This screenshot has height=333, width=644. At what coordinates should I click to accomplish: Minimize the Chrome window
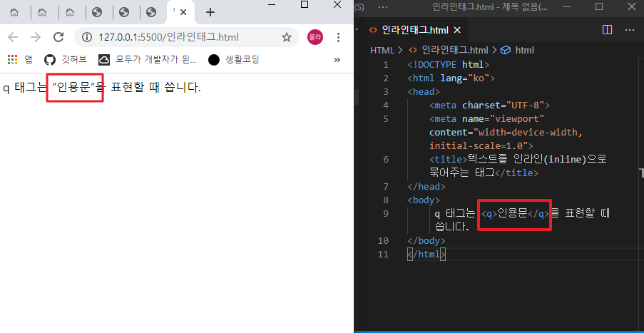[x=272, y=4]
